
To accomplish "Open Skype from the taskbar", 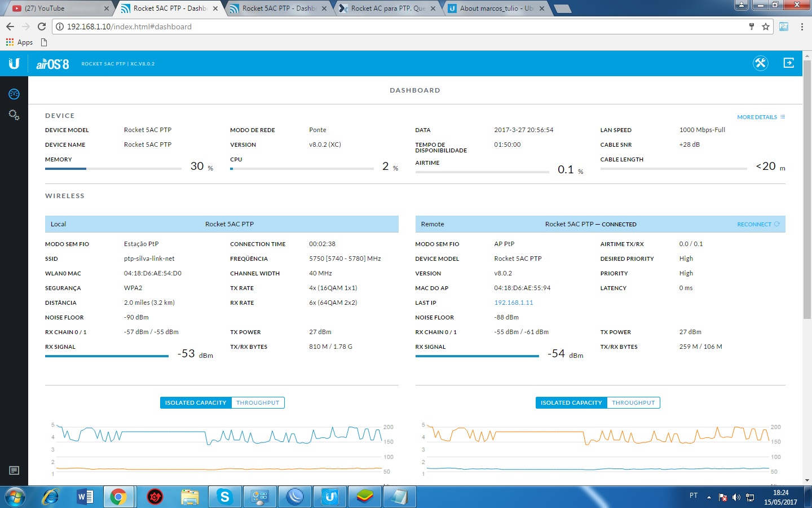I will click(x=224, y=497).
